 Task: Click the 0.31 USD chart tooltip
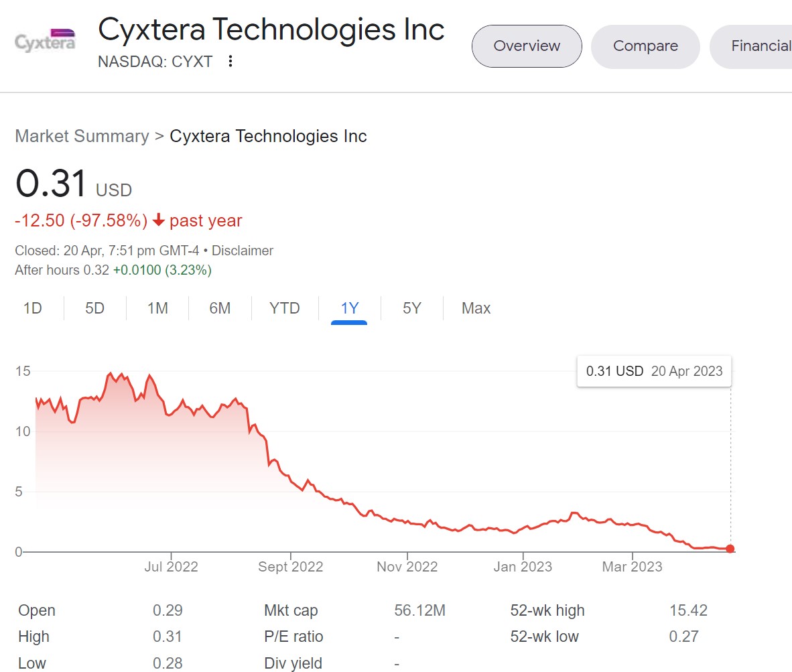click(654, 371)
